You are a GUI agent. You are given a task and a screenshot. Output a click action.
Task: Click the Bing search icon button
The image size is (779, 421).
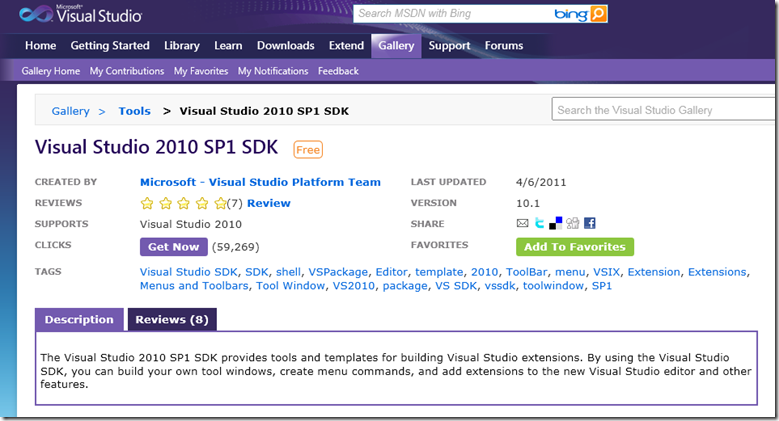[x=599, y=14]
